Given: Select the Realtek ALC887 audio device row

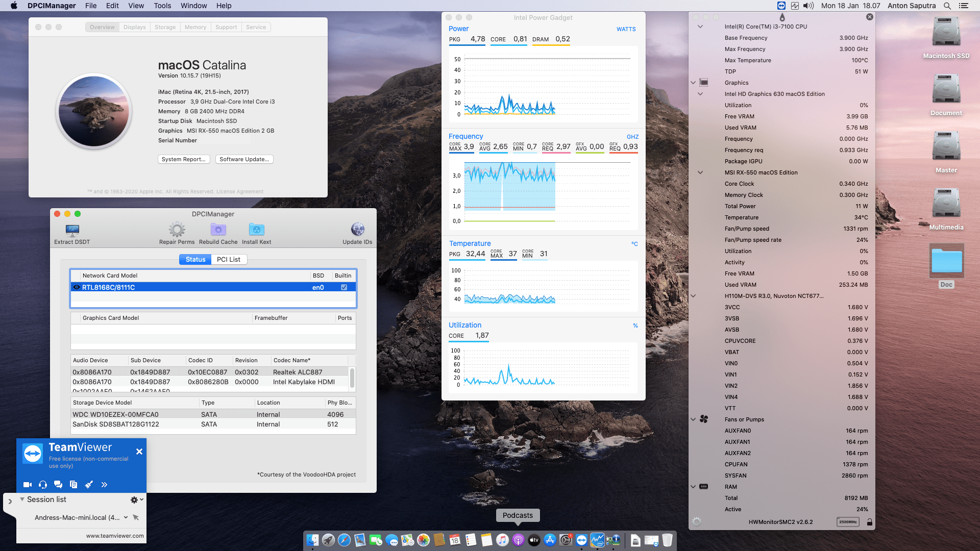Looking at the screenshot, I should pos(210,372).
